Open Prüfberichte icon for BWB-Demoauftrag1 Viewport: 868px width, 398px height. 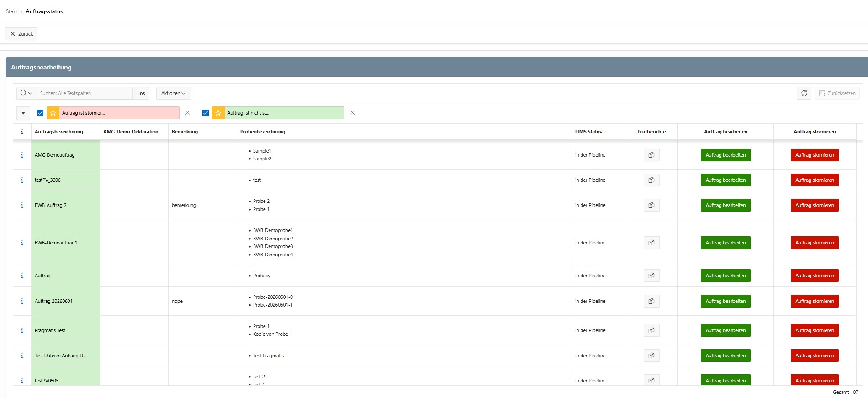click(x=651, y=243)
